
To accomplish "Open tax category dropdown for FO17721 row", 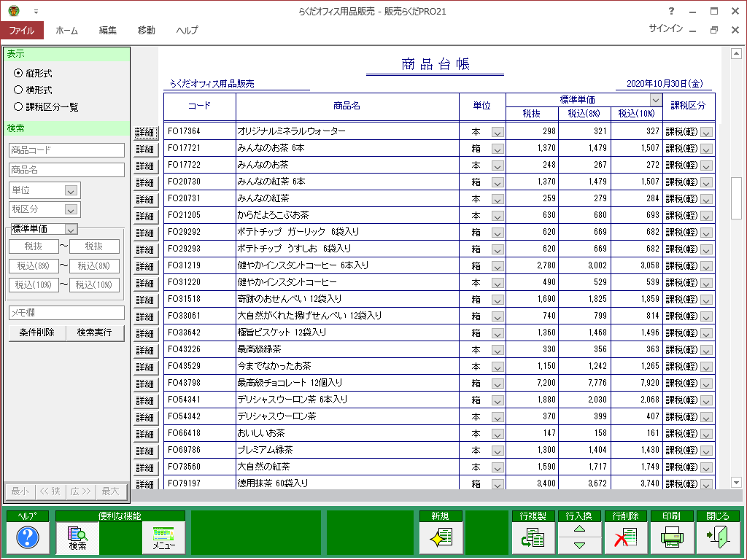I will (706, 149).
